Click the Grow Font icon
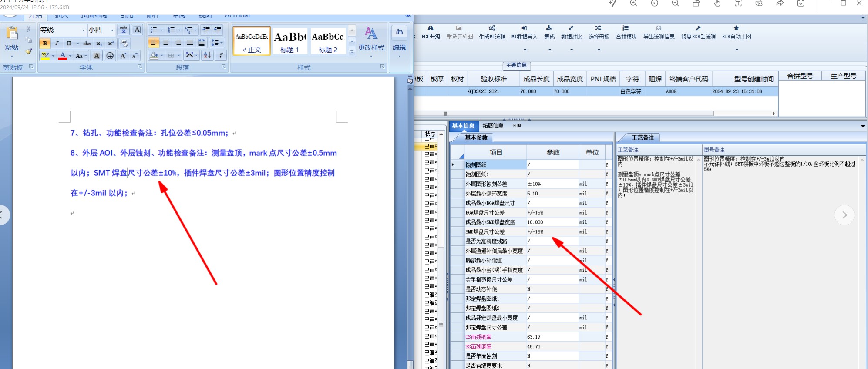The height and width of the screenshot is (369, 868). tap(124, 56)
